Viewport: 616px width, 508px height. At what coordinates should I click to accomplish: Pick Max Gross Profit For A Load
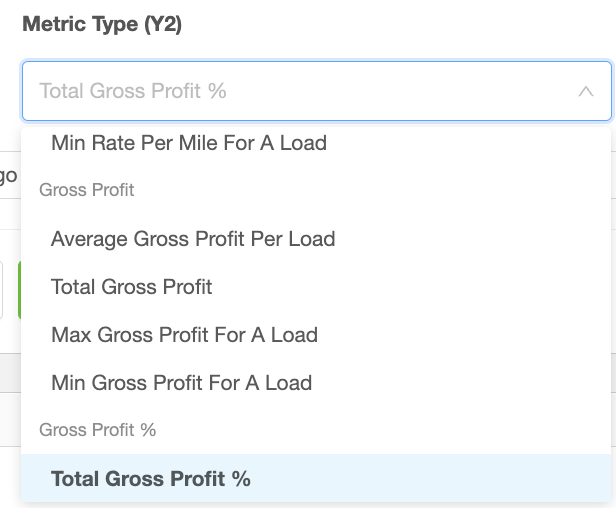tap(185, 335)
